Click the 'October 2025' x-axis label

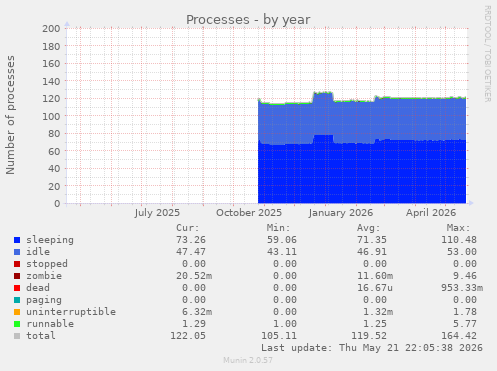249,213
